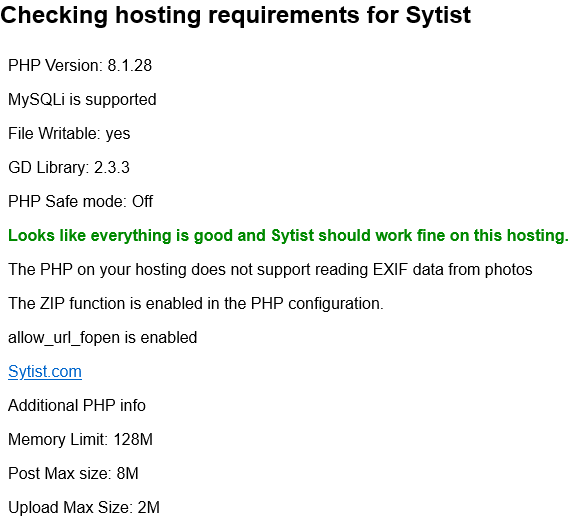Open the Sytist.com link
576x523 pixels.
click(45, 372)
